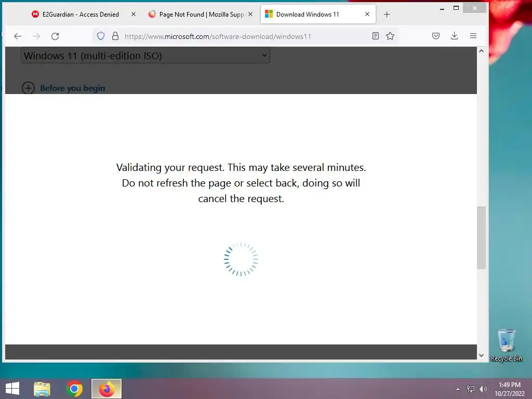Open a new tab with plus button

pyautogui.click(x=387, y=14)
